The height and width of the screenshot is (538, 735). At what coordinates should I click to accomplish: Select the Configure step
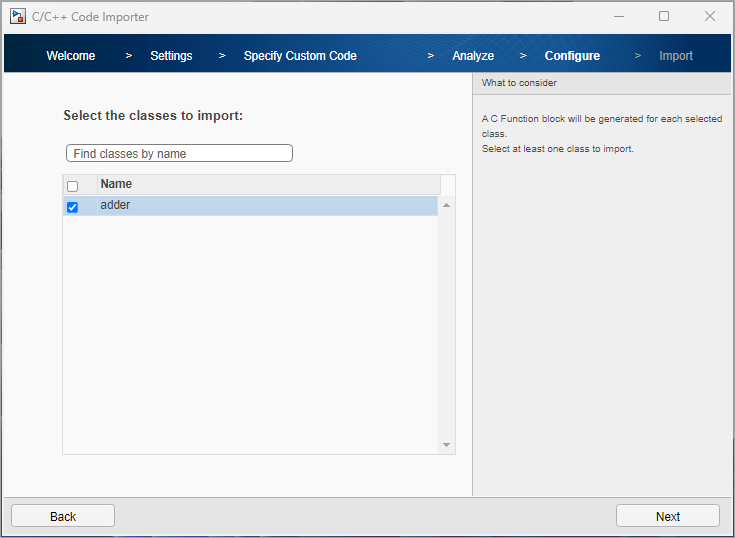[x=572, y=56]
